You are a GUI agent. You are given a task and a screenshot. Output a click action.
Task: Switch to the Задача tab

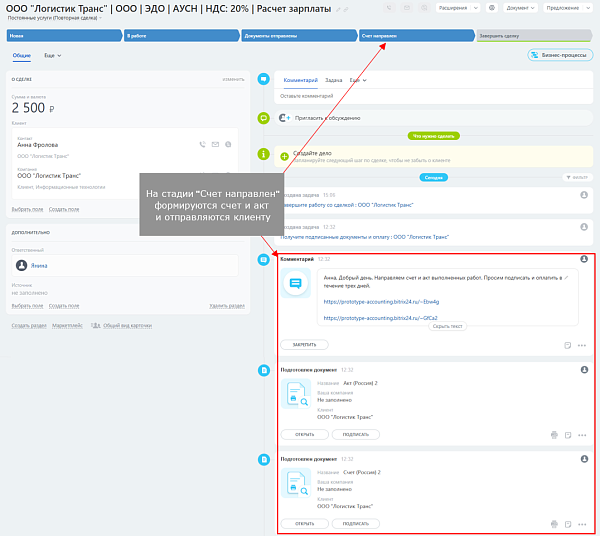pos(333,80)
